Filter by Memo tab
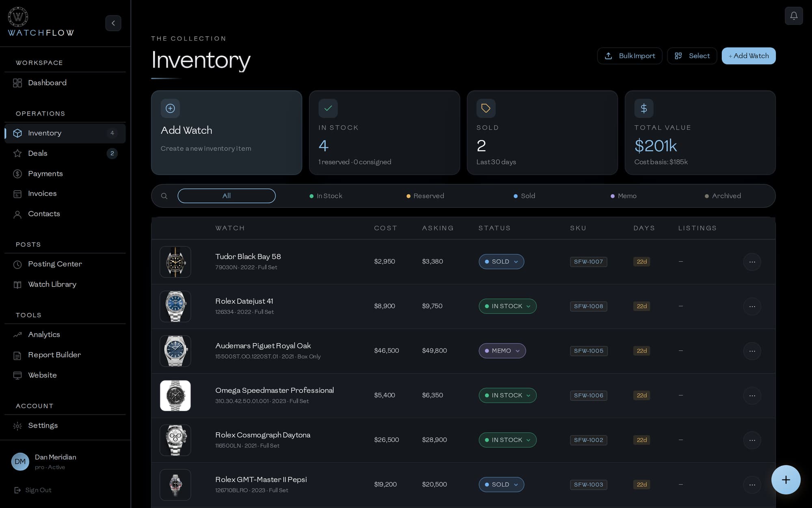The width and height of the screenshot is (812, 508). click(624, 196)
